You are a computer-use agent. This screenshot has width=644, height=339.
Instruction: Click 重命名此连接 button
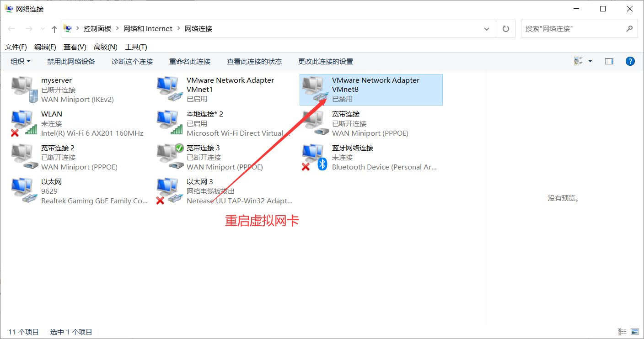pyautogui.click(x=190, y=61)
